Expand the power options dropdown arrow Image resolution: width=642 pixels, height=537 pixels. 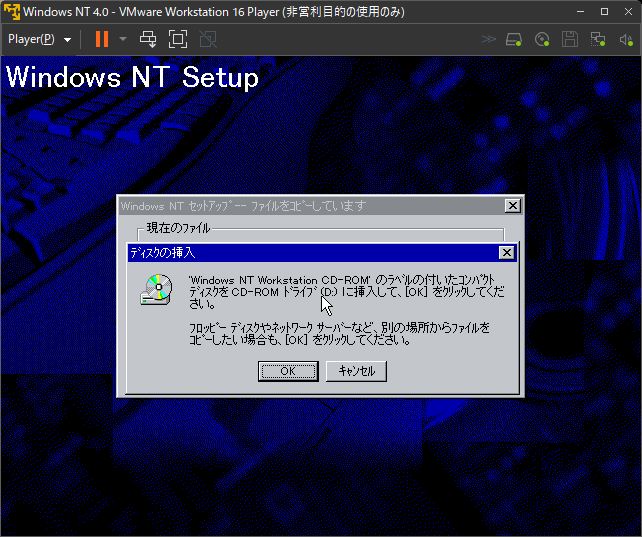click(x=122, y=39)
